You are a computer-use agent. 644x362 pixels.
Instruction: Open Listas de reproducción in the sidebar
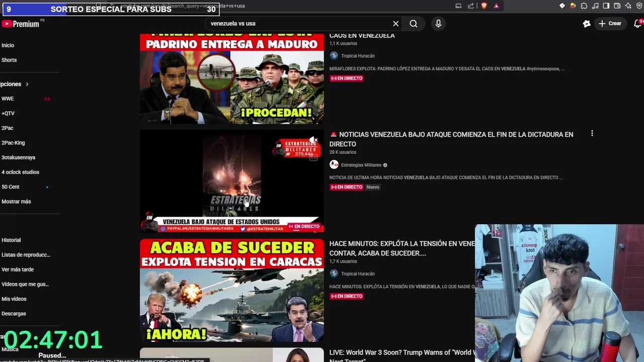[x=26, y=255]
